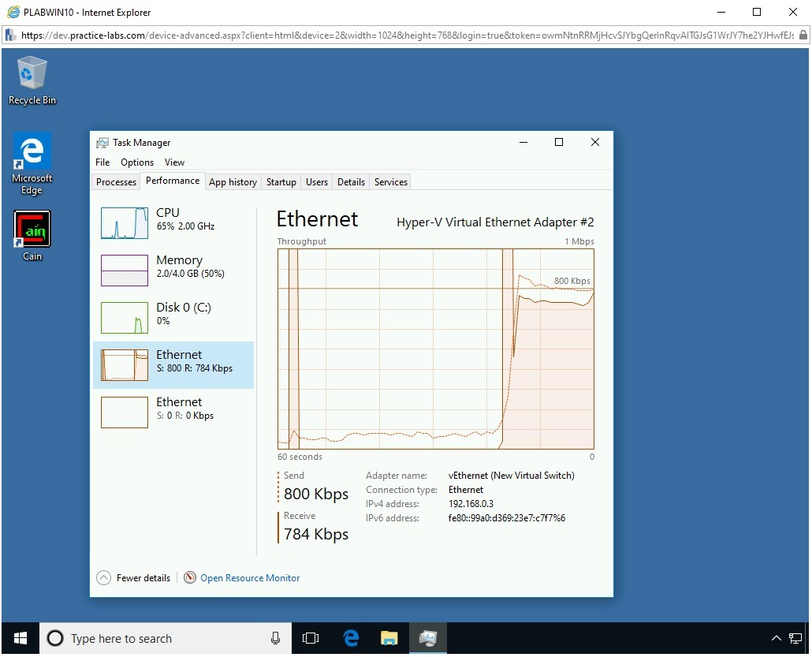
Task: Click the Task Manager taskbar button
Action: coord(428,638)
